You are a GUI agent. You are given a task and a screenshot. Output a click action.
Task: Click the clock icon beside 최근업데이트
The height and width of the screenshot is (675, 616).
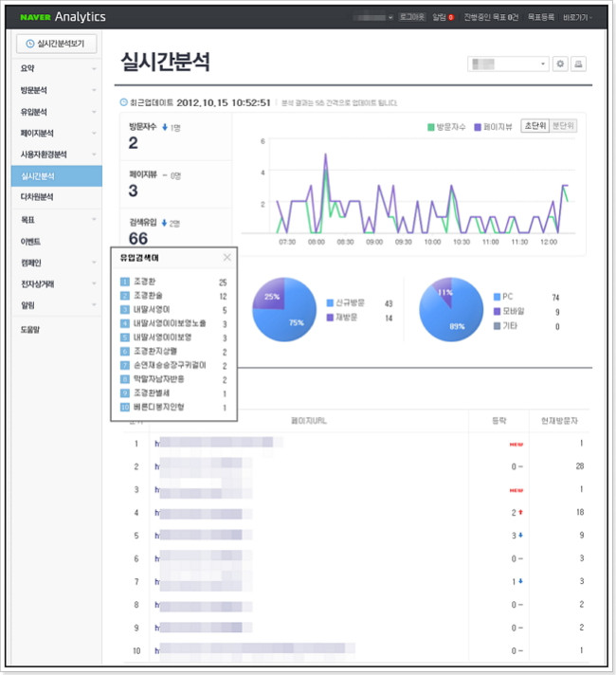(123, 102)
